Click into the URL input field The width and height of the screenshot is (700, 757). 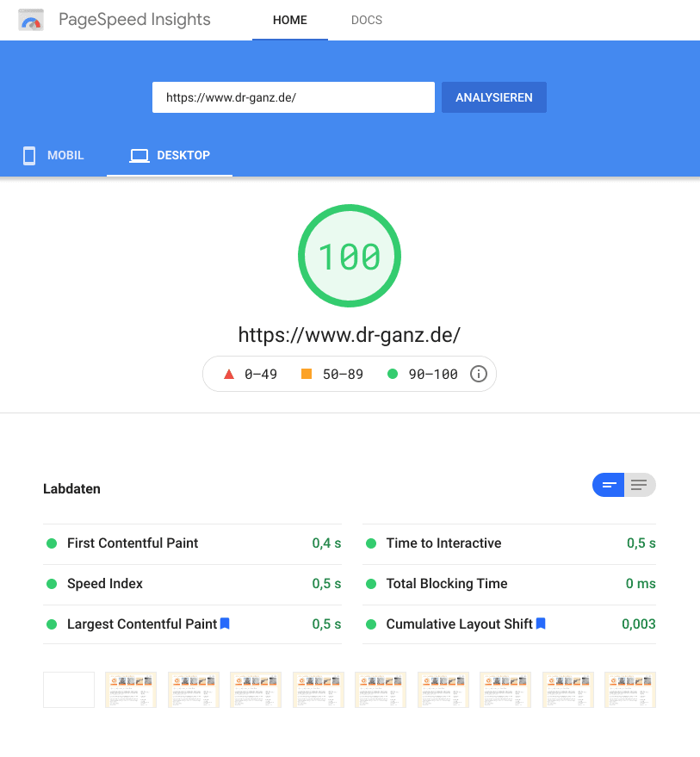pyautogui.click(x=293, y=97)
